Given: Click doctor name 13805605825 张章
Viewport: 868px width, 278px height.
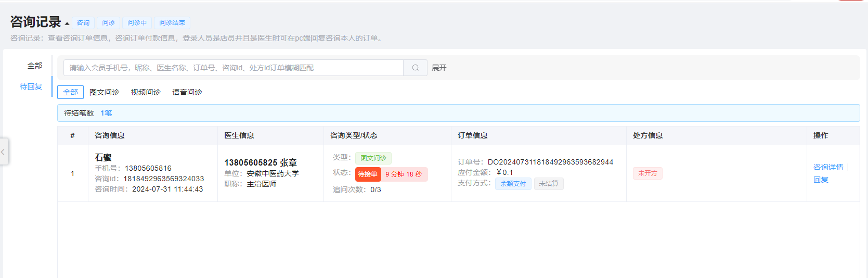Looking at the screenshot, I should point(261,162).
